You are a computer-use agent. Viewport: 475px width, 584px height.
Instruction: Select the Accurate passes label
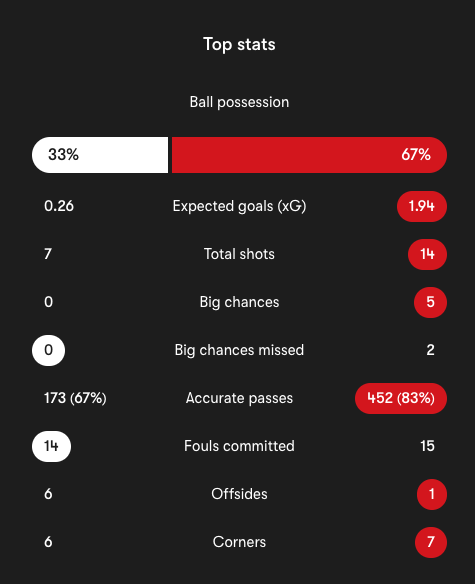[239, 398]
